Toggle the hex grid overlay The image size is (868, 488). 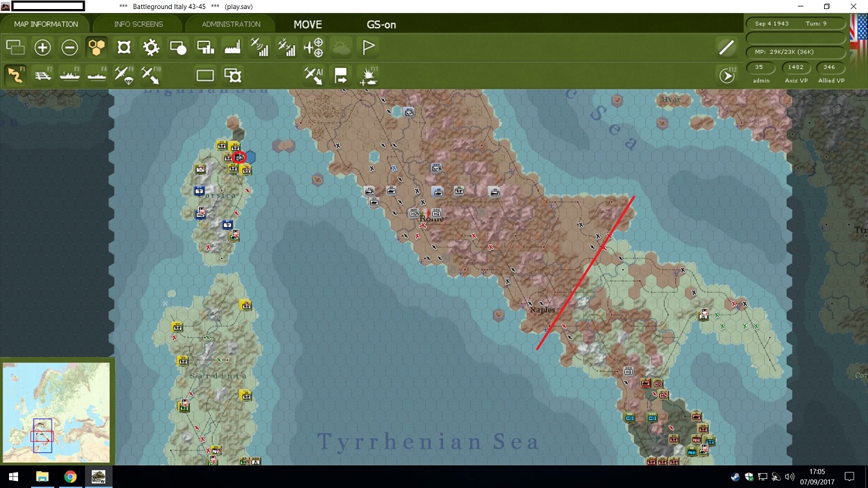pyautogui.click(x=97, y=47)
